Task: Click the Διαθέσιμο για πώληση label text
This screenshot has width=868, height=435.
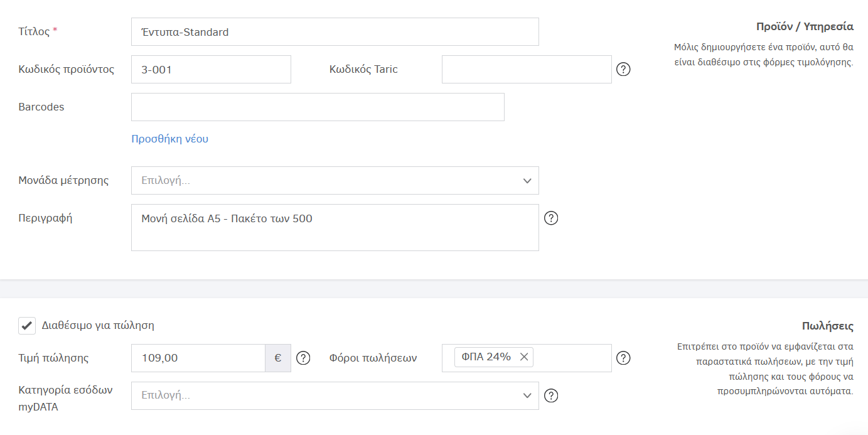Action: pos(98,326)
